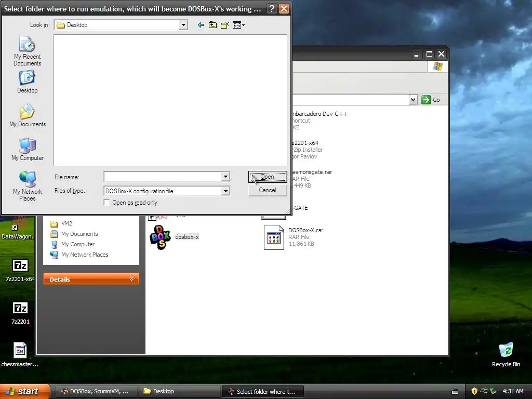The height and width of the screenshot is (399, 532).
Task: Select My Computer in the dialog places bar
Action: 28,149
